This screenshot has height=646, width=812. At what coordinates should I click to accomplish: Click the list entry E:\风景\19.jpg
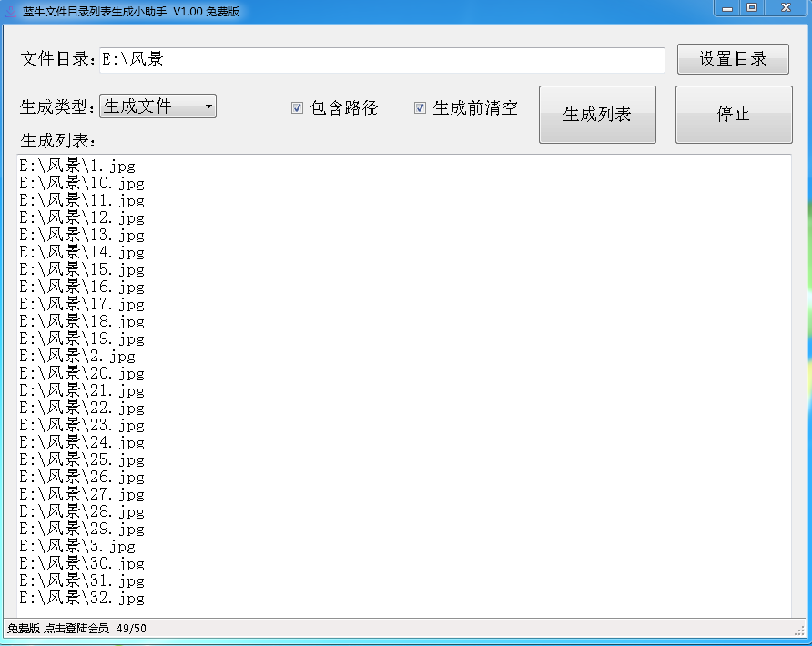click(x=82, y=339)
